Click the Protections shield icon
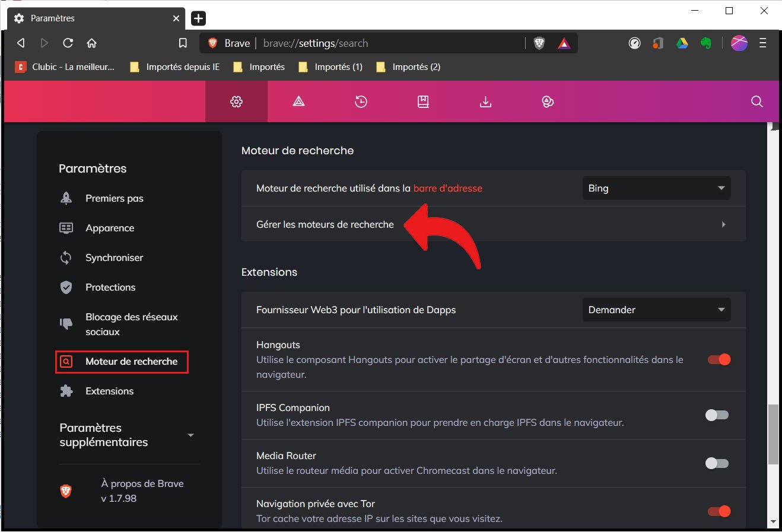Image resolution: width=782 pixels, height=532 pixels. click(x=66, y=287)
